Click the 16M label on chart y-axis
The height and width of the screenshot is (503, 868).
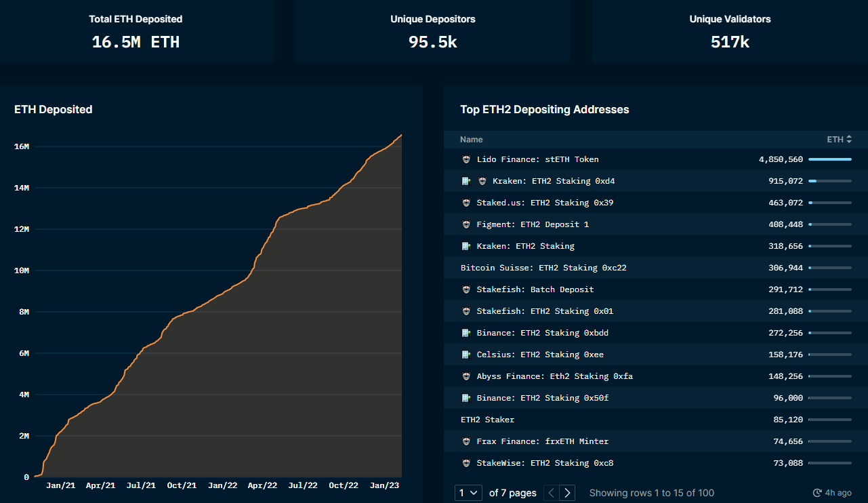[x=21, y=146]
